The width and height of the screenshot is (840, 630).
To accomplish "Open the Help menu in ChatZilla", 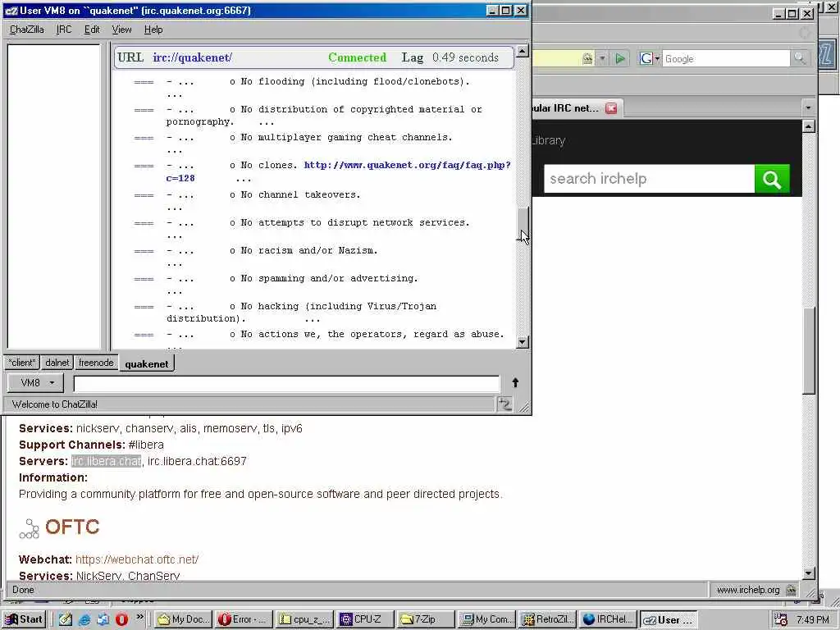I will coord(153,30).
